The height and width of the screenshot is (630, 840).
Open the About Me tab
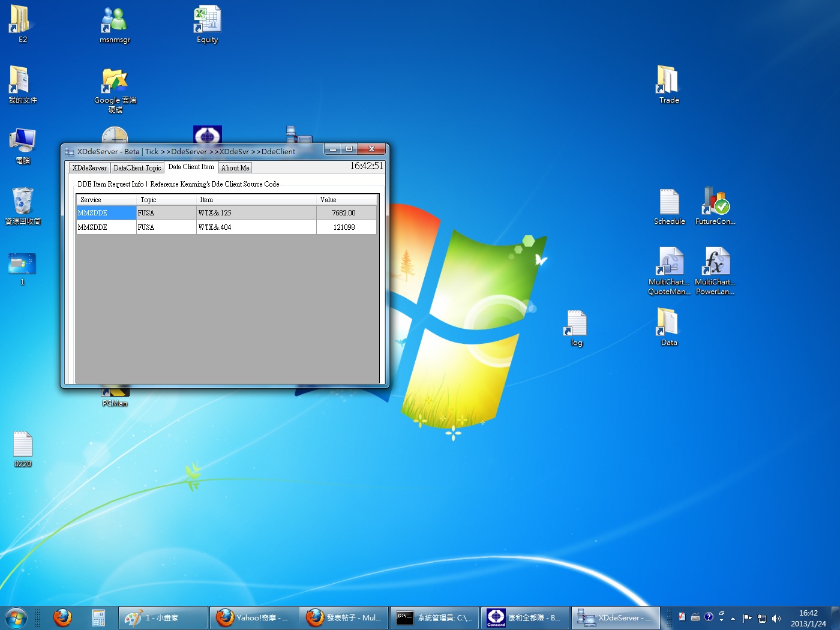235,168
